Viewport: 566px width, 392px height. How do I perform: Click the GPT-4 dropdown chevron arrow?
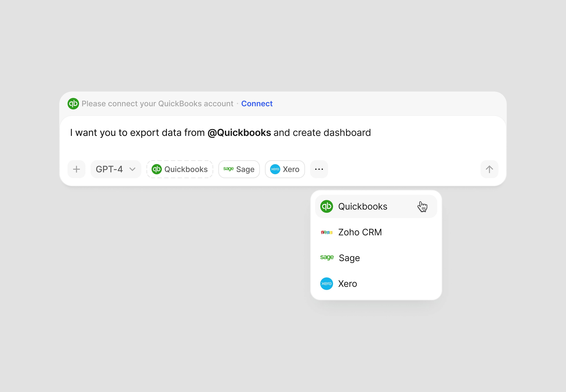pos(132,169)
